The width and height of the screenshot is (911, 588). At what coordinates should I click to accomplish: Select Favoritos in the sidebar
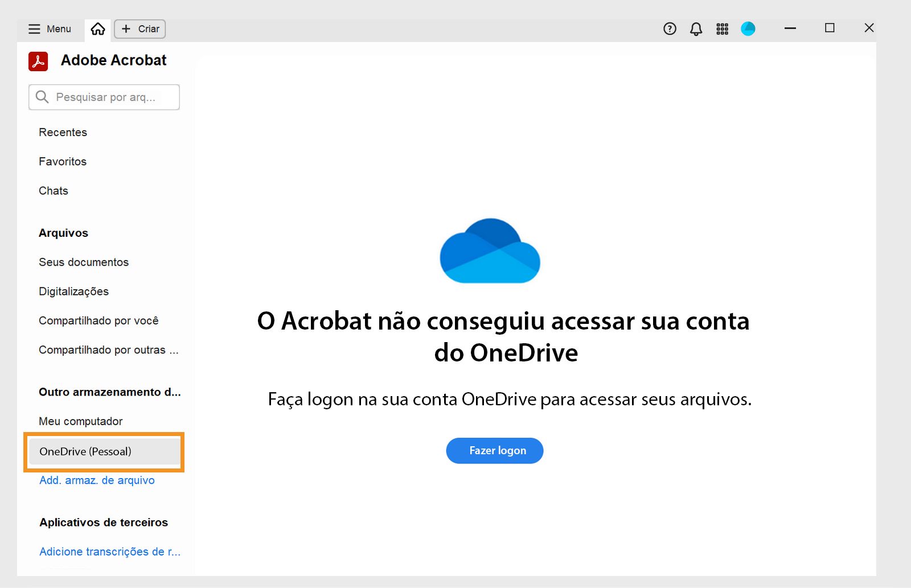pos(63,161)
